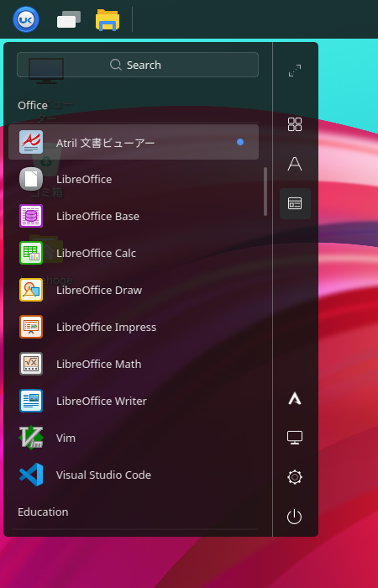Launch Atril document viewer icon
This screenshot has width=378, height=588.
[31, 142]
